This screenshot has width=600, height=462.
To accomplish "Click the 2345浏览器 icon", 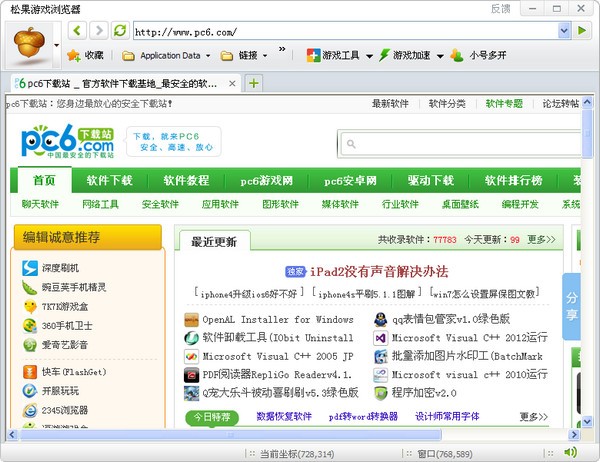I will pos(30,410).
